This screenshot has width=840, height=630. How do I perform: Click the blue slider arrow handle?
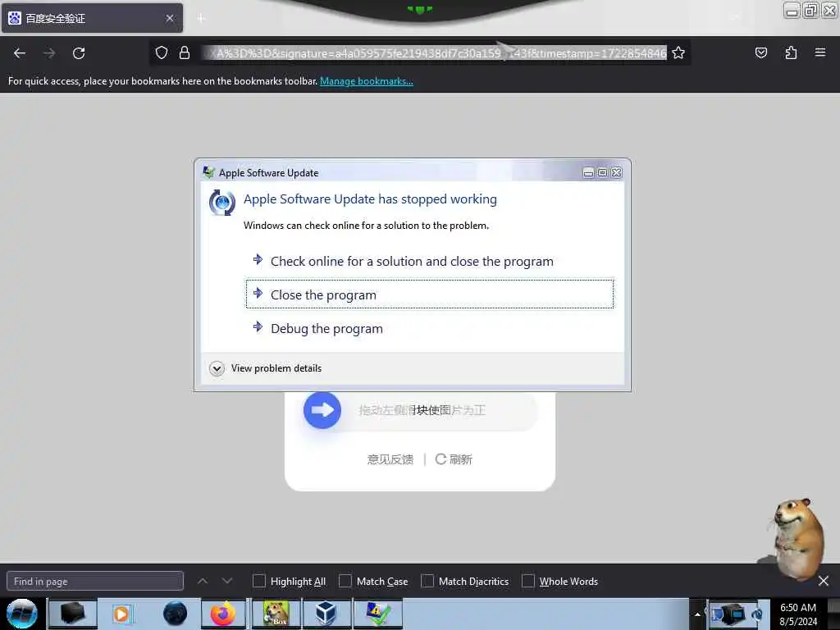pos(322,410)
